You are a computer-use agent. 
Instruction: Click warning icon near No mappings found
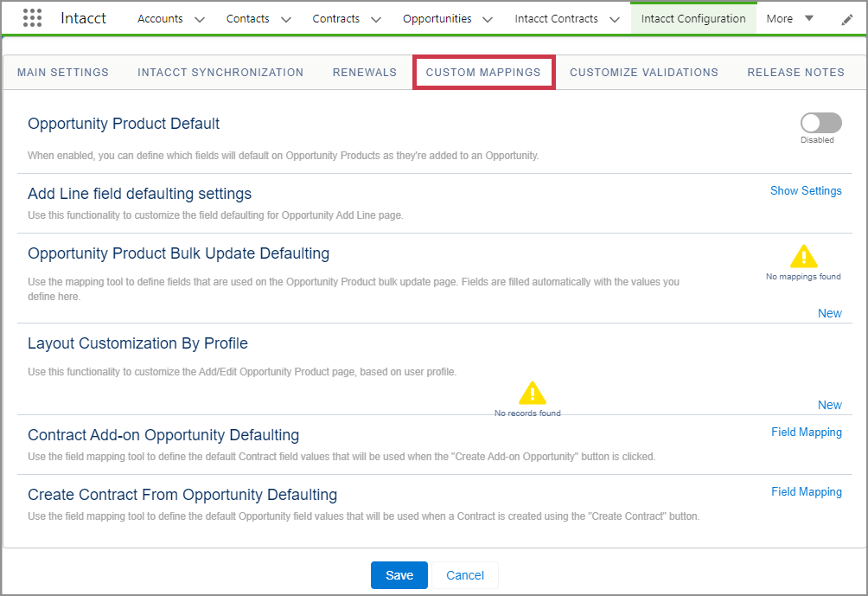pyautogui.click(x=803, y=256)
